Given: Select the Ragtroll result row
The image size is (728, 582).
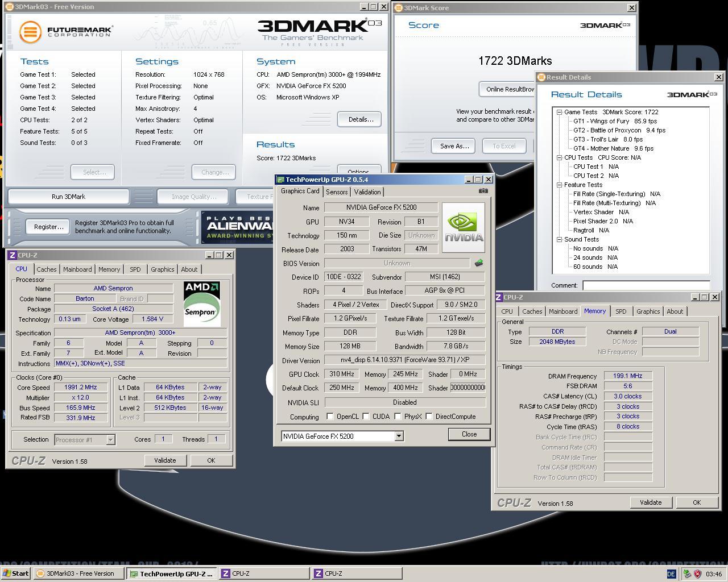Looking at the screenshot, I should (591, 230).
